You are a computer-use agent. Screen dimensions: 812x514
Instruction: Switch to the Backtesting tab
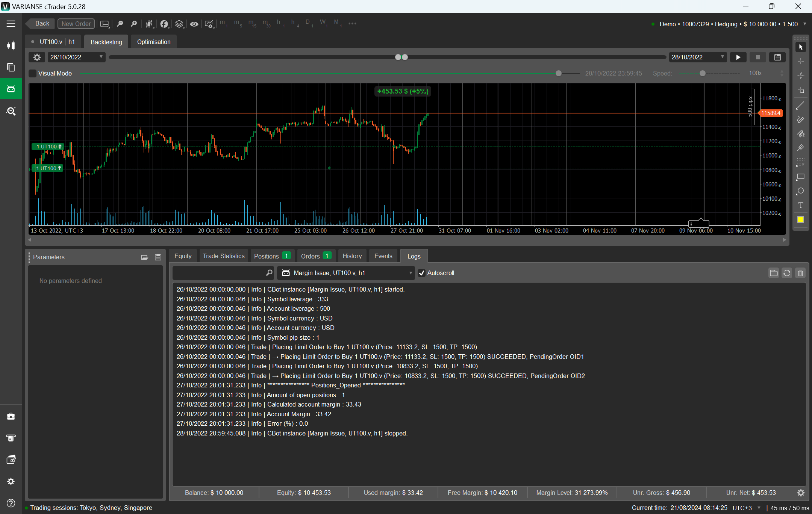click(106, 42)
